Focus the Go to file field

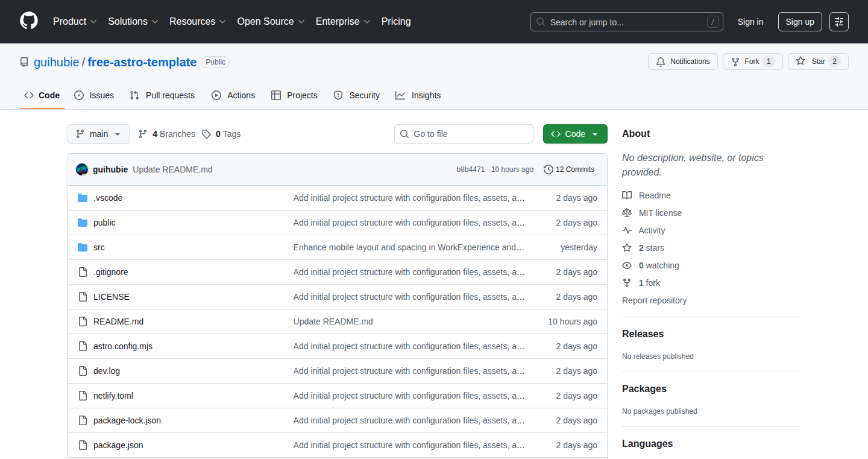pyautogui.click(x=464, y=134)
